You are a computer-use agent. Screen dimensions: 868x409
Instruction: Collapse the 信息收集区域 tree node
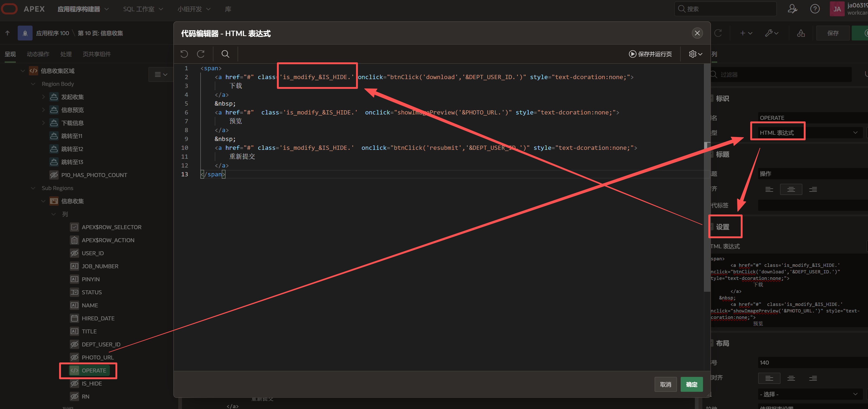click(x=23, y=71)
